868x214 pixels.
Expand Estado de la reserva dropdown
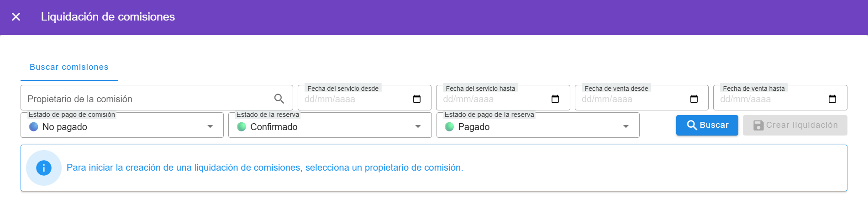[418, 127]
